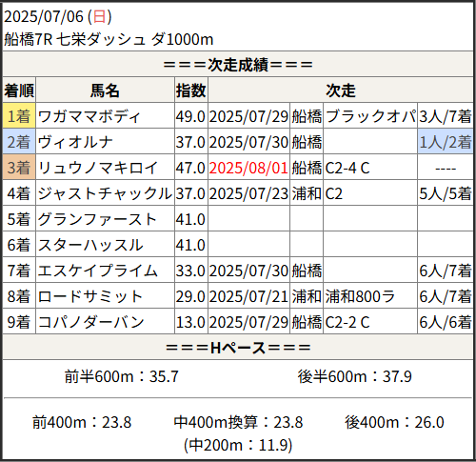Select the 次走 column header
The image size is (476, 462).
tap(341, 90)
